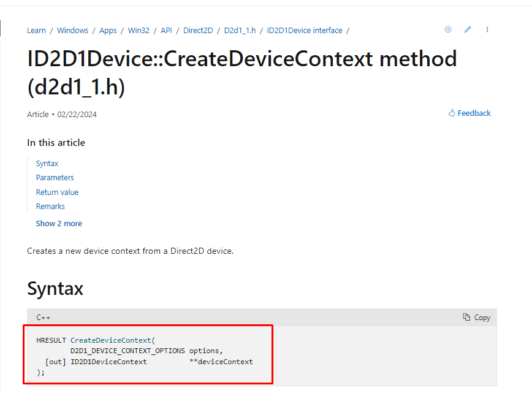
Task: Jump to the Return value section
Action: [x=58, y=192]
